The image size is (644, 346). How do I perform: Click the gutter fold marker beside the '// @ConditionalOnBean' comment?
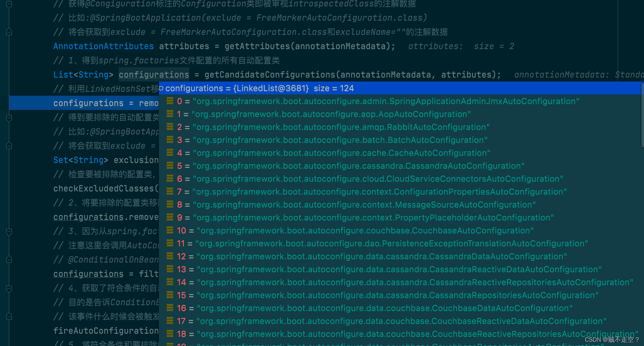tap(9, 259)
